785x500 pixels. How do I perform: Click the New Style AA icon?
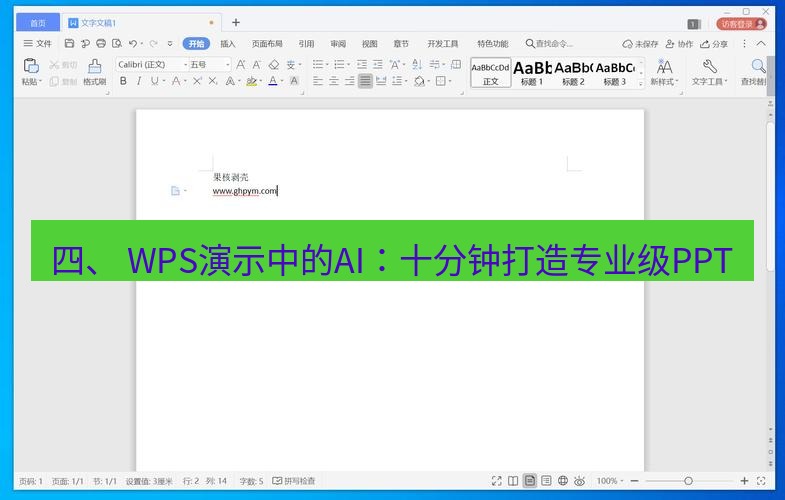pyautogui.click(x=664, y=66)
